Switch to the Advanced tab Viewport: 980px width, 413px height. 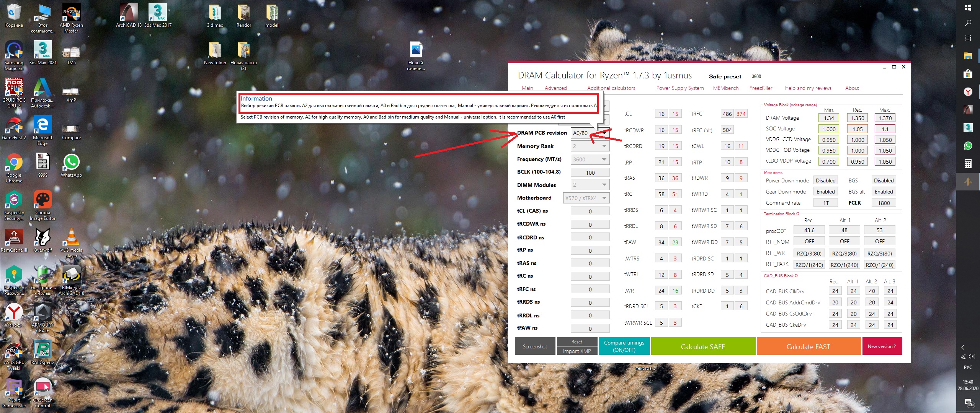pyautogui.click(x=555, y=88)
